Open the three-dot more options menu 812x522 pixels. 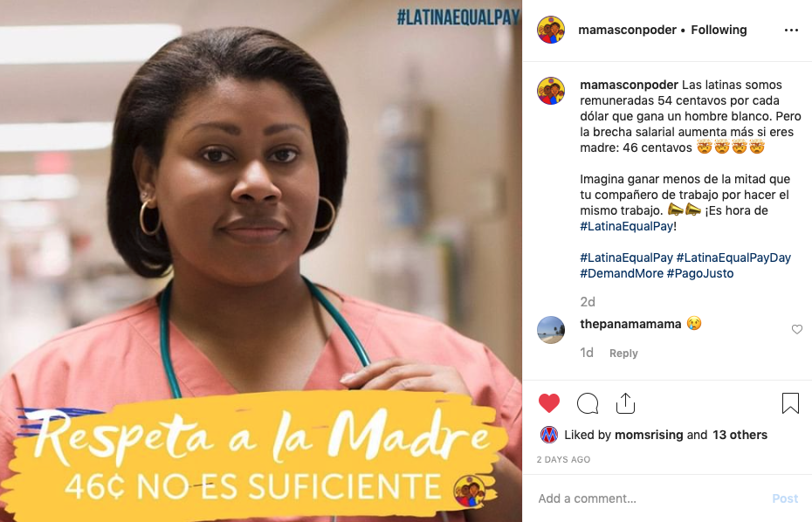pyautogui.click(x=791, y=30)
